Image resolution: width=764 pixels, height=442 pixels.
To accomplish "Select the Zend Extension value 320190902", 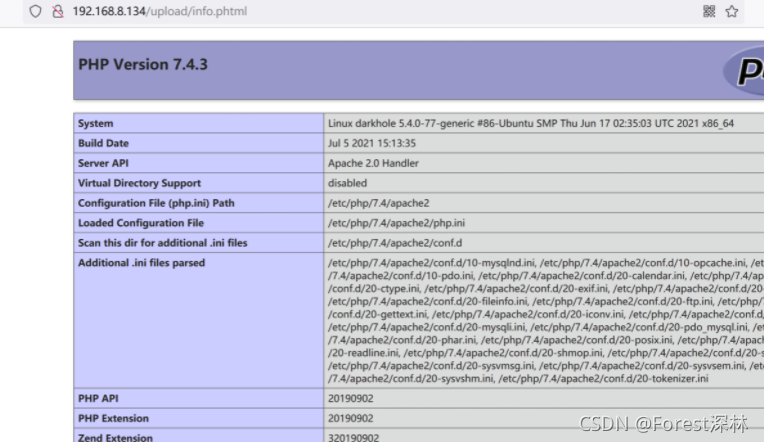I will click(353, 437).
